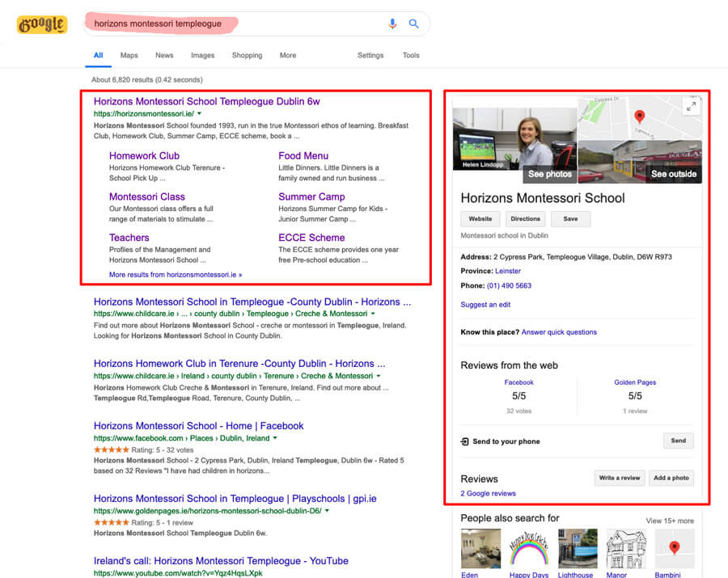
Task: Open the Montessori Class sitelink
Action: pyautogui.click(x=146, y=196)
